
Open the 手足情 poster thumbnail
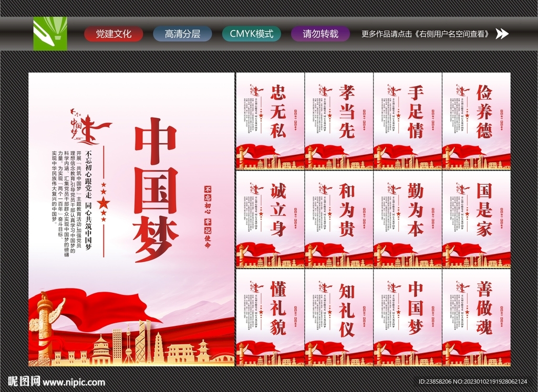(407, 121)
